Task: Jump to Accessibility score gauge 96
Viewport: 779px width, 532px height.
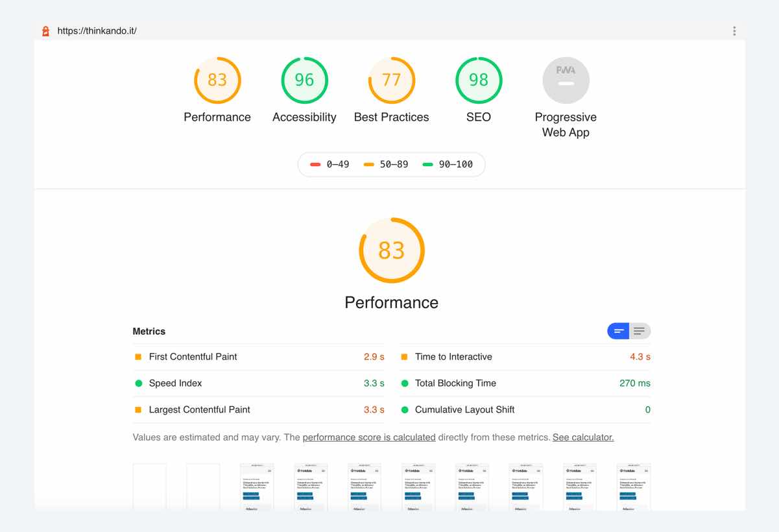Action: 304,80
